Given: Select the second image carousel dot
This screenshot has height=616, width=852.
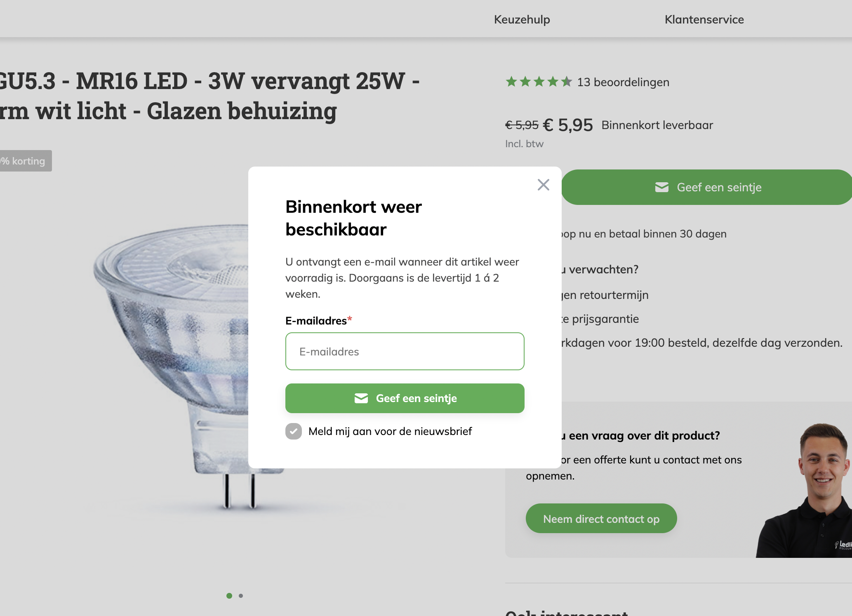Looking at the screenshot, I should pyautogui.click(x=241, y=595).
